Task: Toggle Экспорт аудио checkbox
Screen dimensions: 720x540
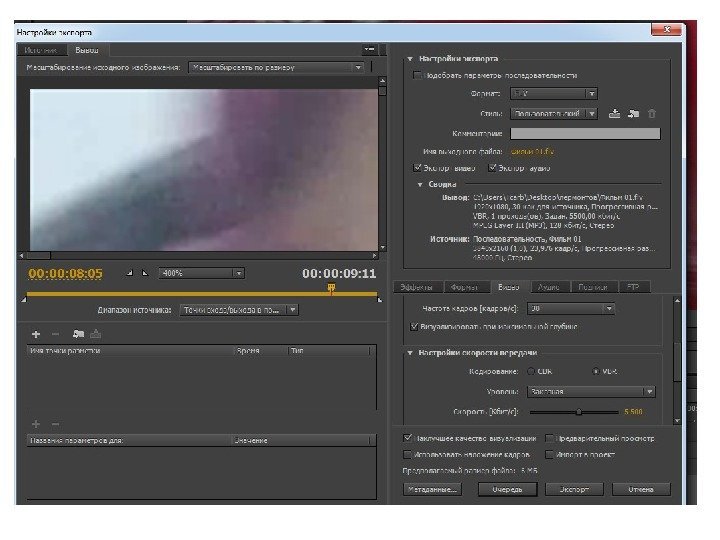Action: point(492,168)
